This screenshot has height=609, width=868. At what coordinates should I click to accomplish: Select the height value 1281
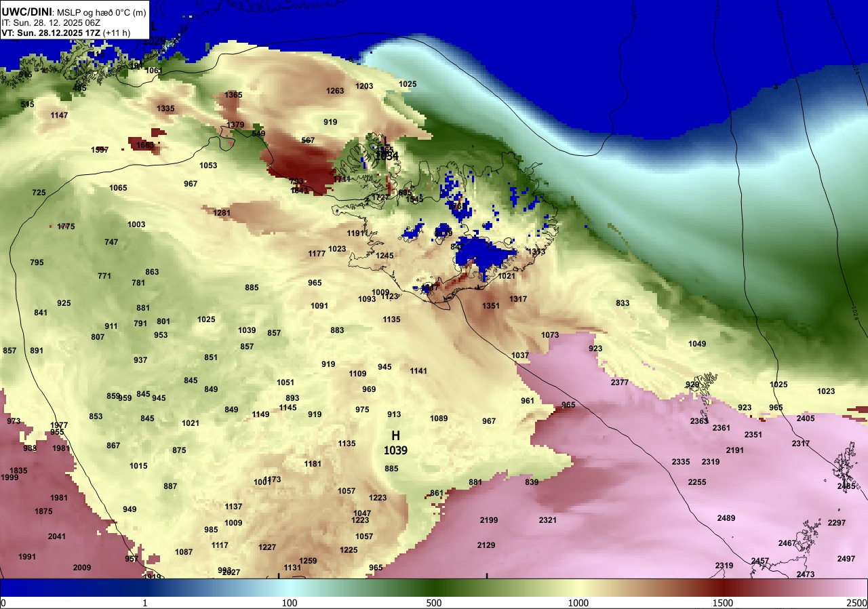point(222,213)
